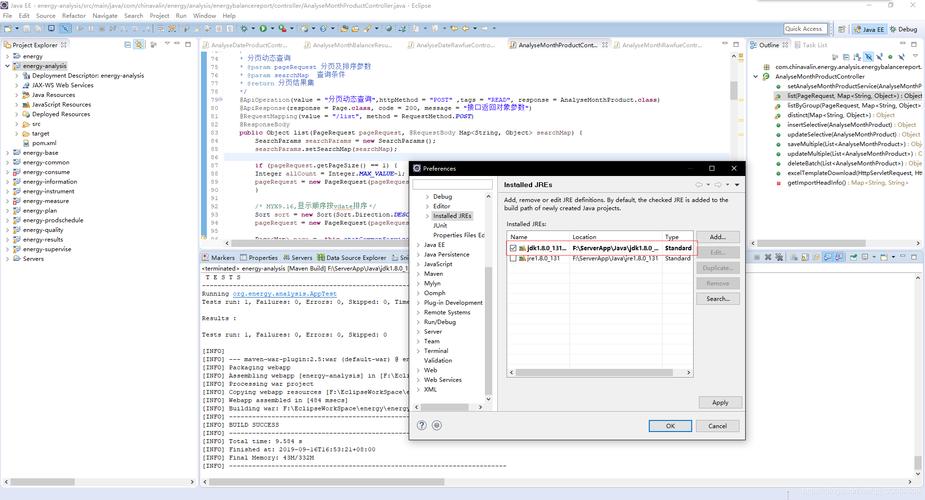
Task: Expand the Java EE preferences category
Action: (x=418, y=245)
